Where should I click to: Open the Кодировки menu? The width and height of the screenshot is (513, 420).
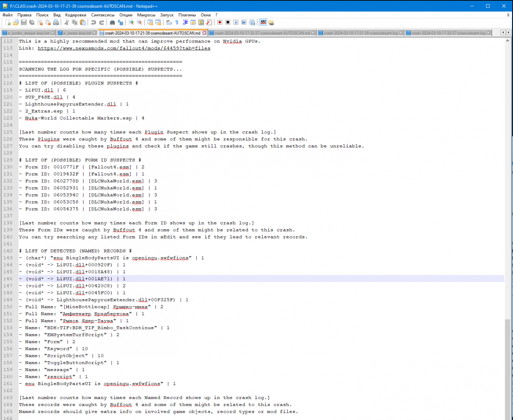point(75,15)
